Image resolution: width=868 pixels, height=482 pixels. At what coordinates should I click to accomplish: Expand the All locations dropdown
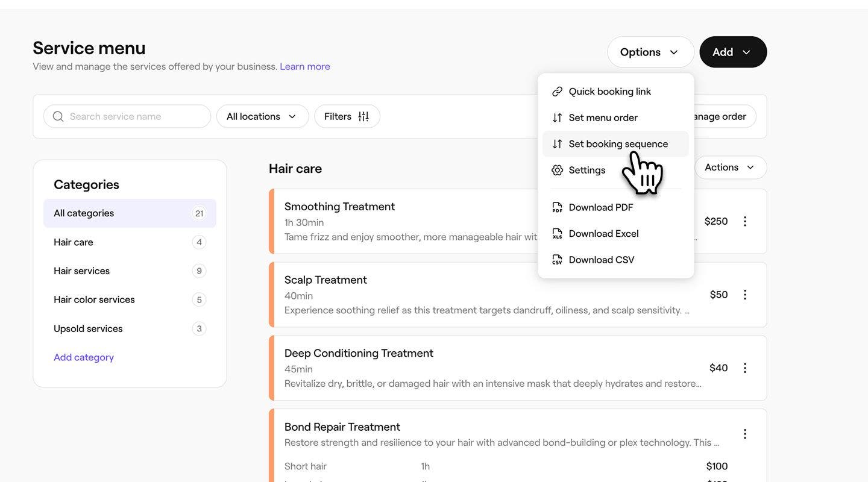coord(262,116)
